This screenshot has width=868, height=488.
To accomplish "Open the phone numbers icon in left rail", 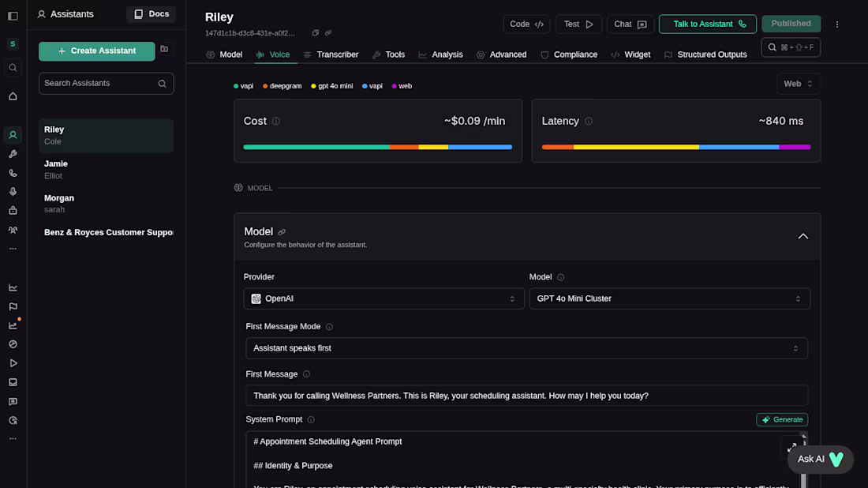I will pyautogui.click(x=13, y=174).
